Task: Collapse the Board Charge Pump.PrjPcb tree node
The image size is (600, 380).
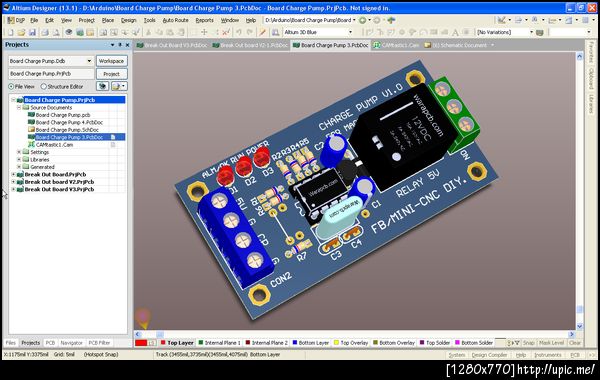Action: (13, 100)
